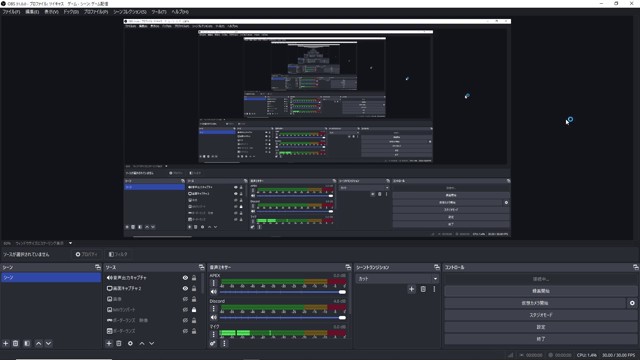This screenshot has height=360, width=640.
Task: Move the scene down using the Scenes down arrow
Action: [48, 344]
